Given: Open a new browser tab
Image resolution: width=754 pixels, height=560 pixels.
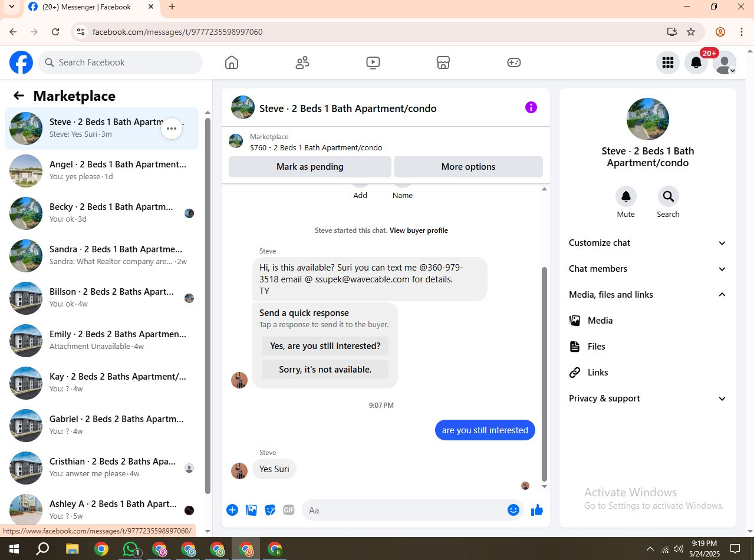Looking at the screenshot, I should [x=172, y=7].
